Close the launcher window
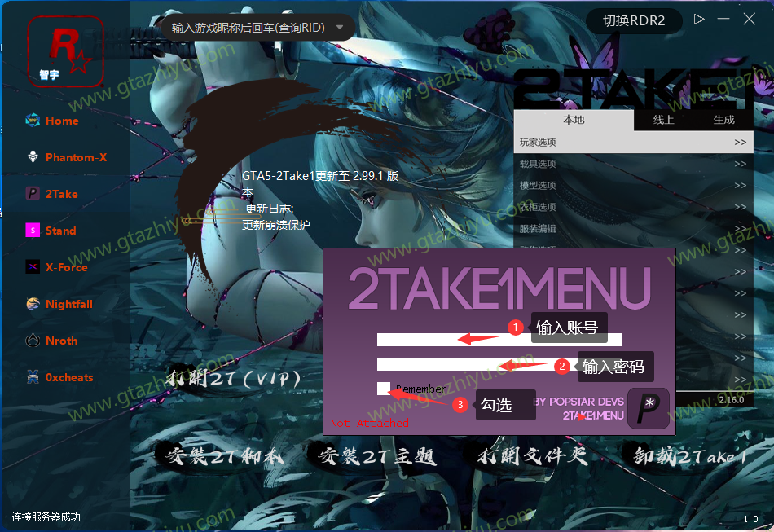774x532 pixels. [750, 19]
